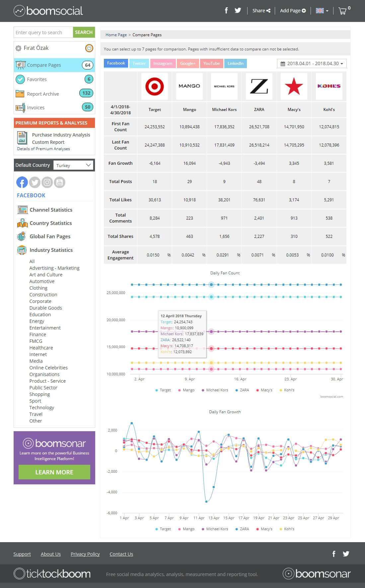Click the 12 April point on ZARA fan line
Image resolution: width=365 pixels, height=588 pixels.
tap(211, 285)
